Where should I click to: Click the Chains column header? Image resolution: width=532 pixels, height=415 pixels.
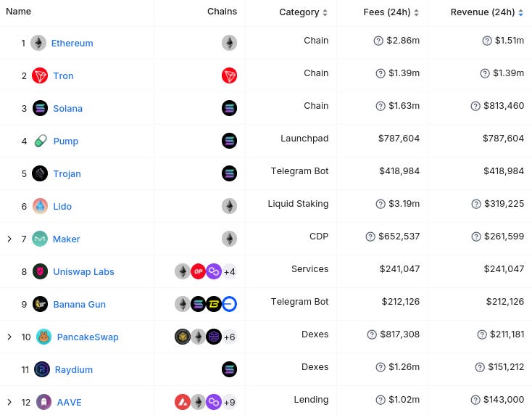(x=223, y=11)
